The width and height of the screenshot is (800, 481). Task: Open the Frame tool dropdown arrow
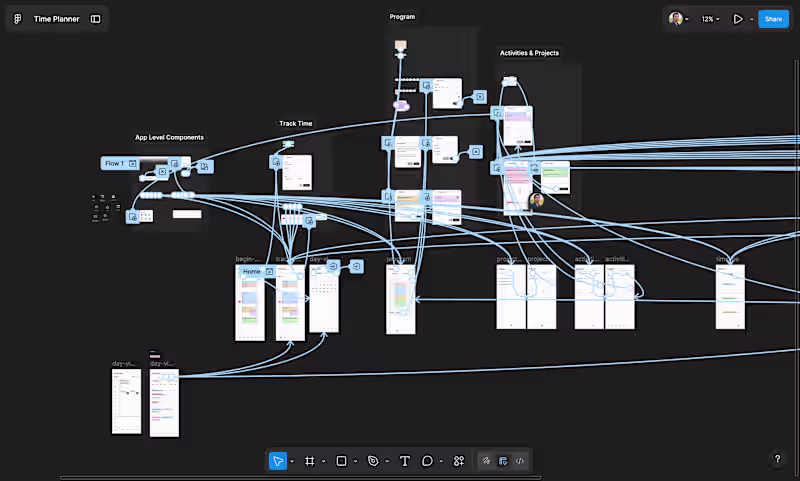[323, 462]
